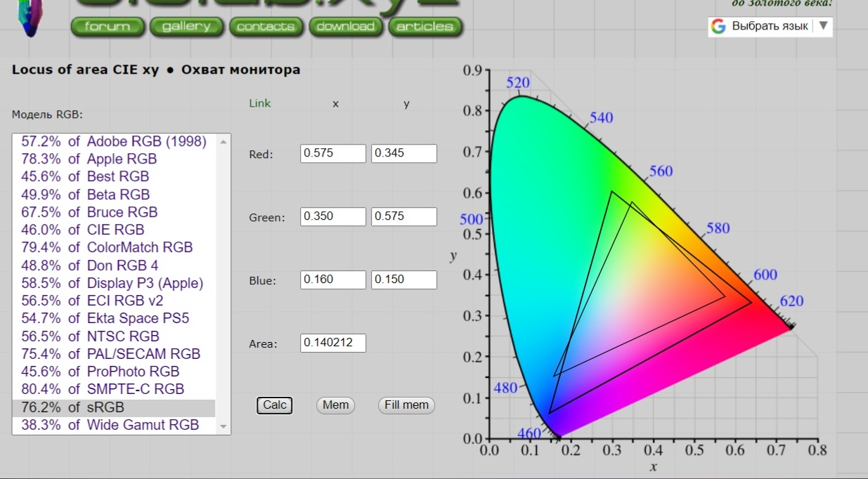Select Ekta Space PS5 in the model list
868x479 pixels.
coord(114,318)
